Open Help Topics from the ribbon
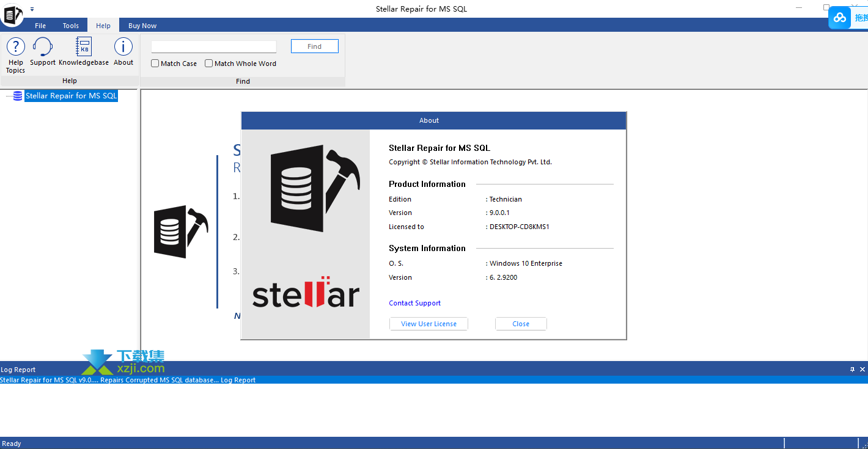 click(15, 55)
